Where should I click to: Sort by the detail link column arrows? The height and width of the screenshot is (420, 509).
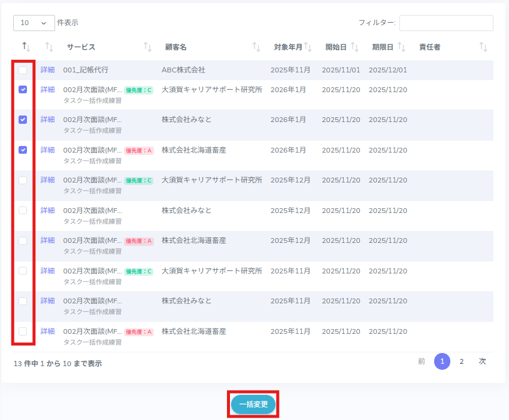point(49,47)
